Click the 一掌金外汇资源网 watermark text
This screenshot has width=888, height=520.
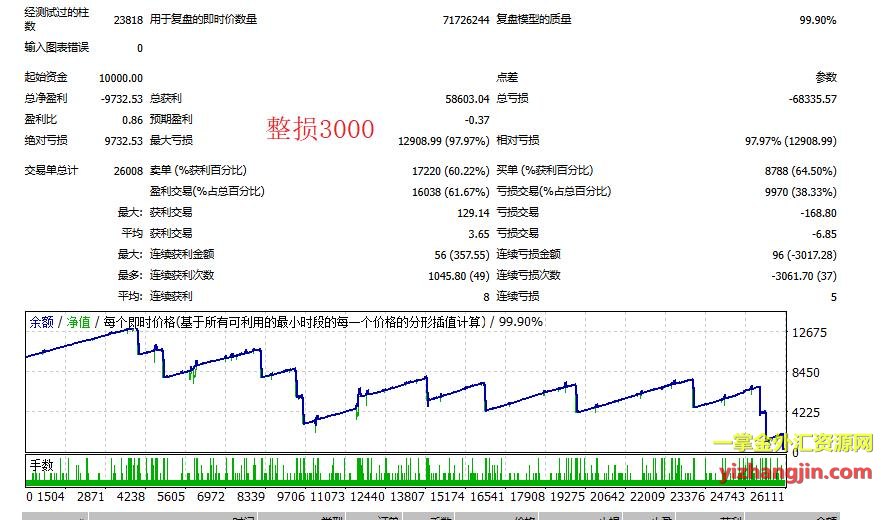pos(793,444)
